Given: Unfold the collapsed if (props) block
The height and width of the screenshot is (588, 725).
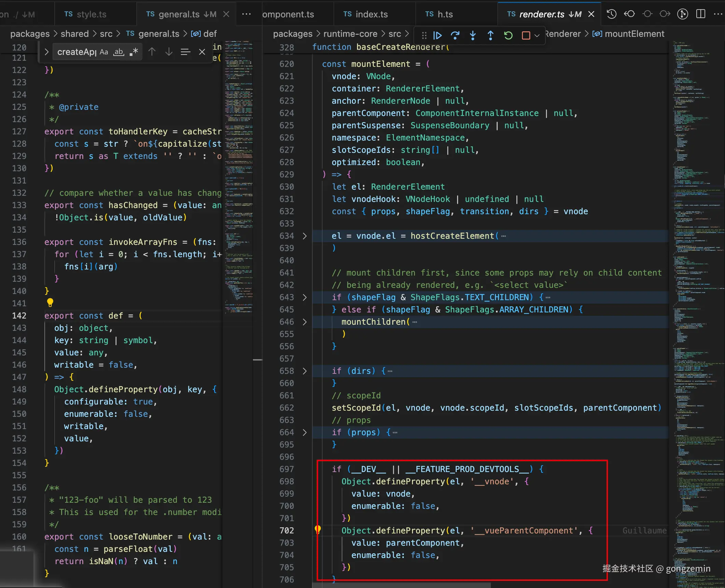Looking at the screenshot, I should coord(304,432).
